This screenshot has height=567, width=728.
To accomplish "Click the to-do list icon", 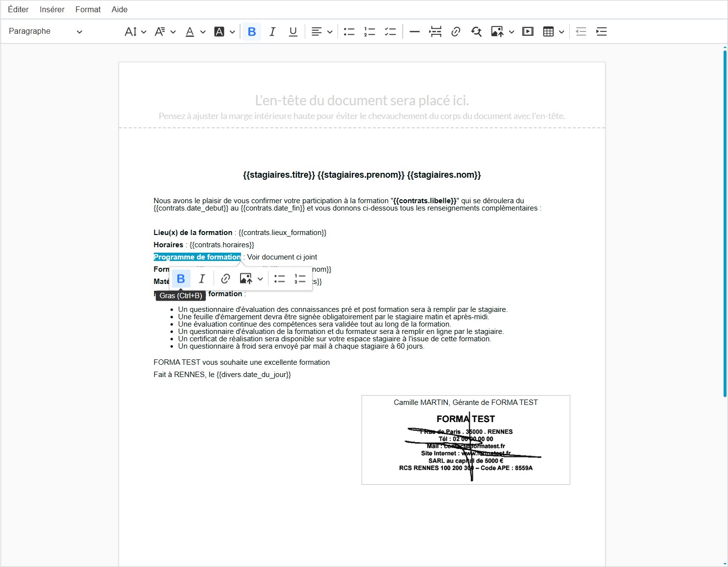I will click(x=390, y=32).
